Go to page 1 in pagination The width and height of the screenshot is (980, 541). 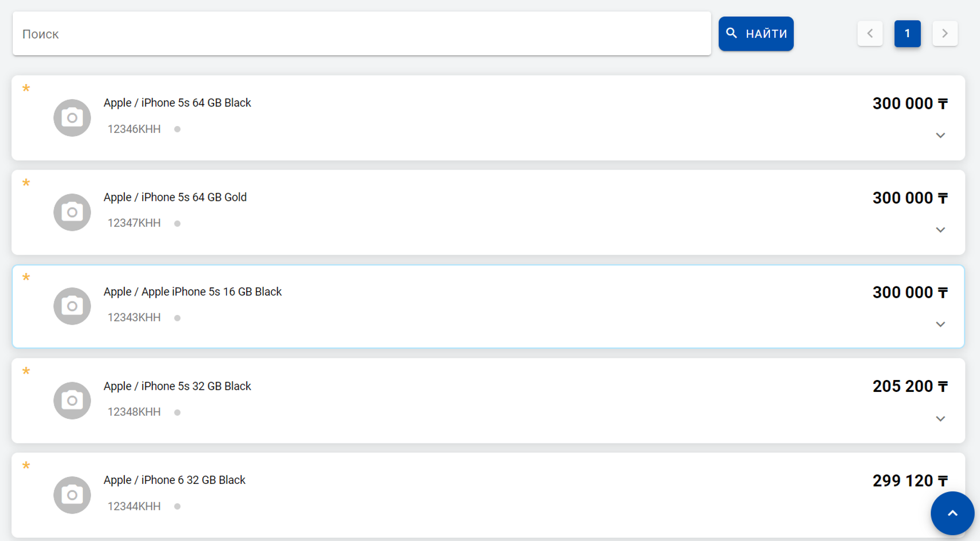click(x=907, y=34)
